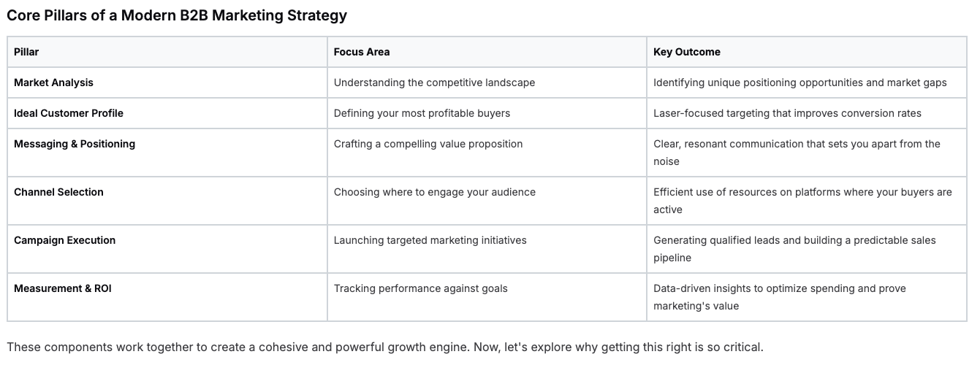Click the Key Outcome column header
The height and width of the screenshot is (365, 980).
807,52
